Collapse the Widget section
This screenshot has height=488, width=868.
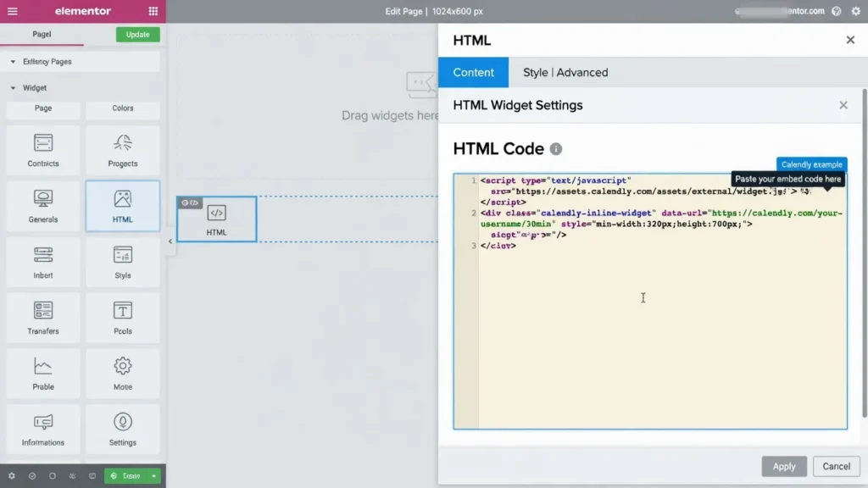[13, 88]
